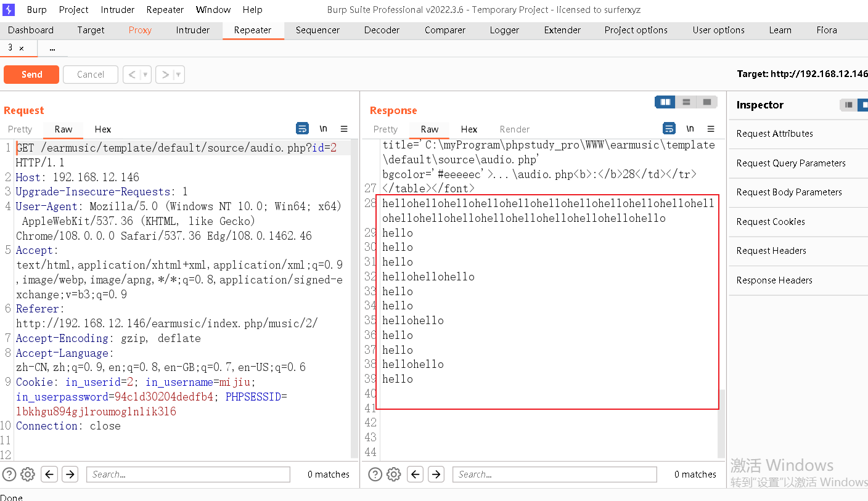
Task: Open the Project menu
Action: [x=74, y=10]
